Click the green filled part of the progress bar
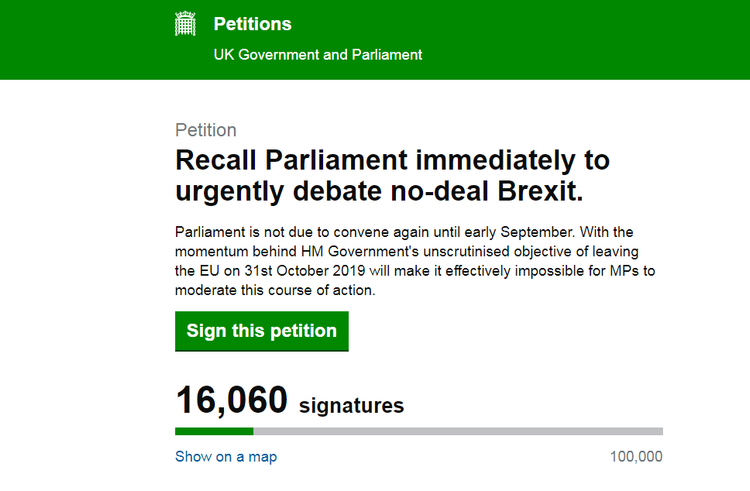This screenshot has height=491, width=750. [214, 431]
